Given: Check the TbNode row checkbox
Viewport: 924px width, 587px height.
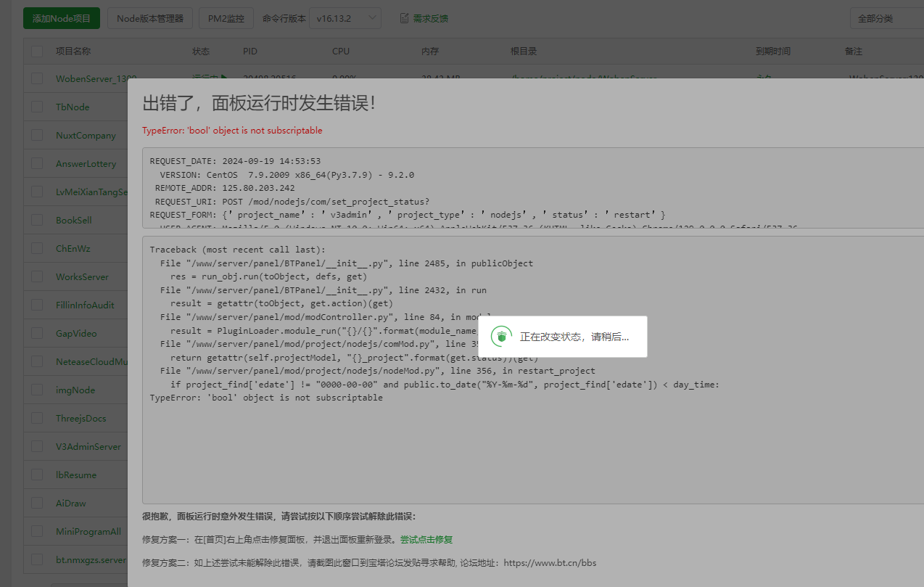Looking at the screenshot, I should [x=37, y=107].
